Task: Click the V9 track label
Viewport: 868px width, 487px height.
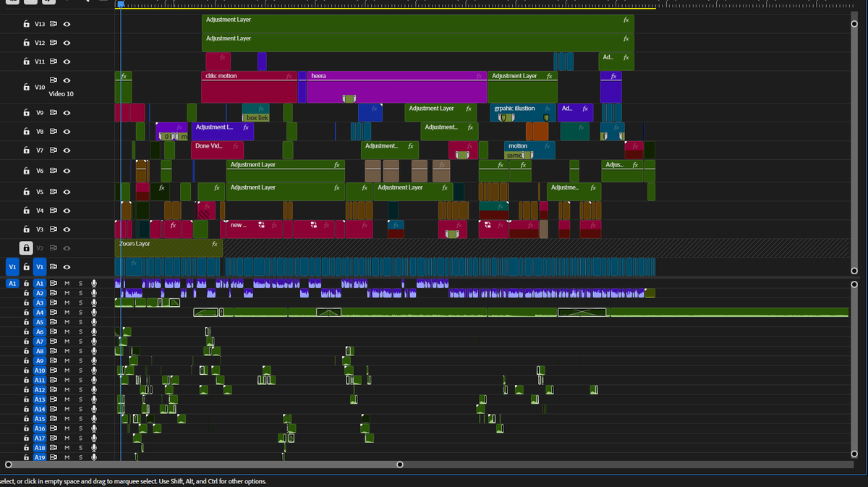Action: pyautogui.click(x=40, y=113)
